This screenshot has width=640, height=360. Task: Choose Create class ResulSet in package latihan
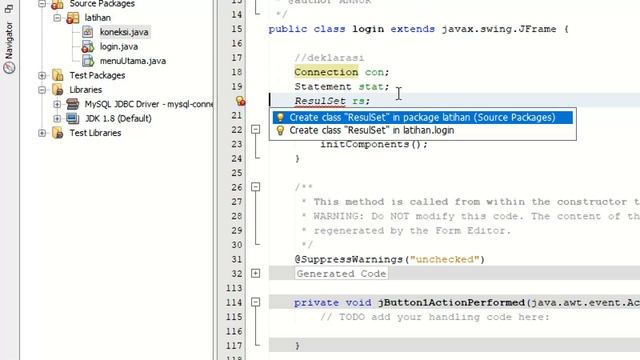pos(422,118)
